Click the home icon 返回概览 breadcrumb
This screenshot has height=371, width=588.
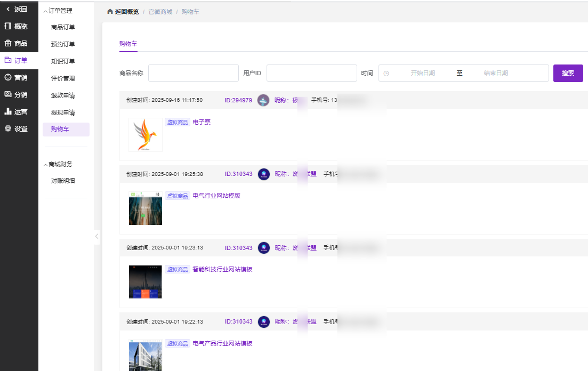click(x=123, y=11)
